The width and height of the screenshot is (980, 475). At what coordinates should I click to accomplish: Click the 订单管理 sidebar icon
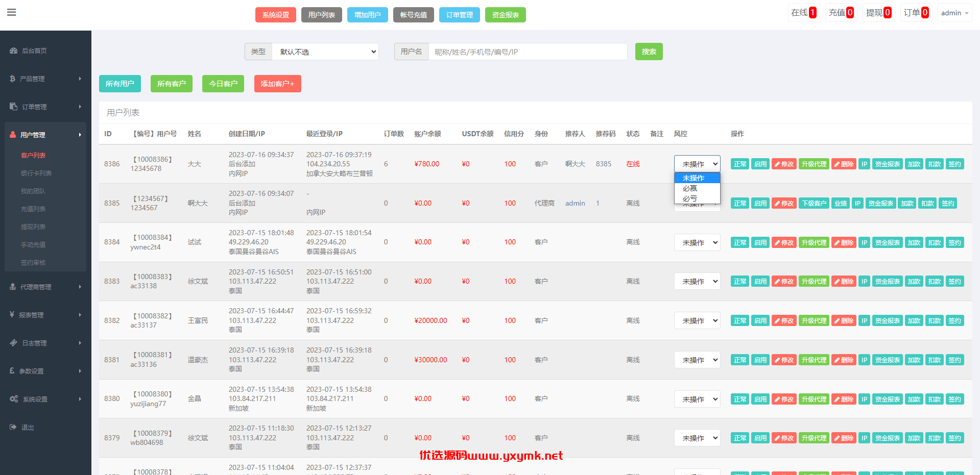coord(14,106)
